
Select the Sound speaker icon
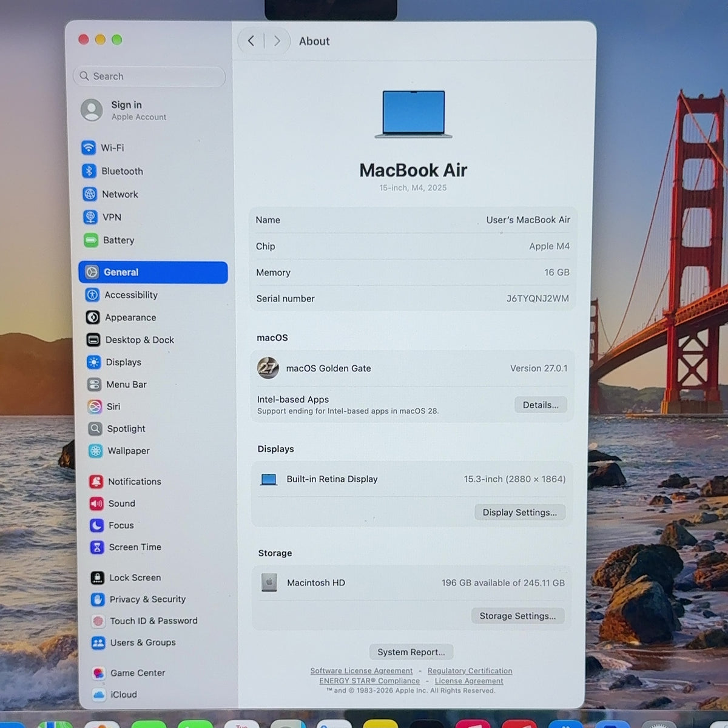96,504
